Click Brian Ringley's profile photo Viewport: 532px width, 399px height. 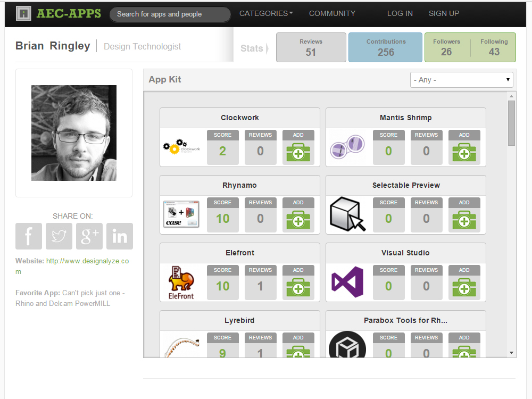click(74, 133)
